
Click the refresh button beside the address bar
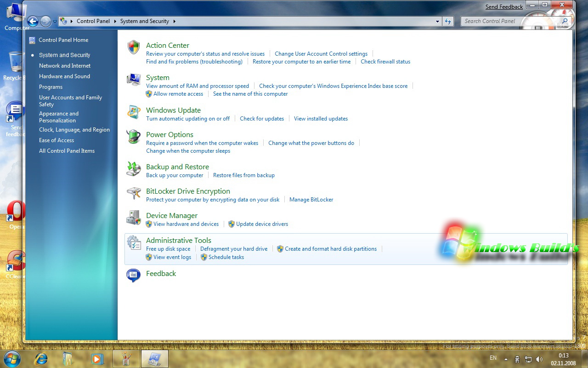tap(448, 21)
